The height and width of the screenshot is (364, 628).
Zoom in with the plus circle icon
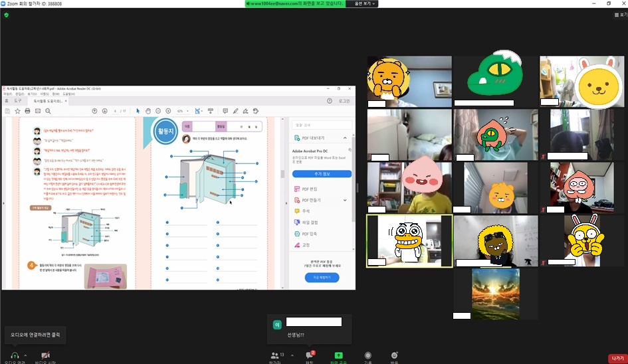168,111
